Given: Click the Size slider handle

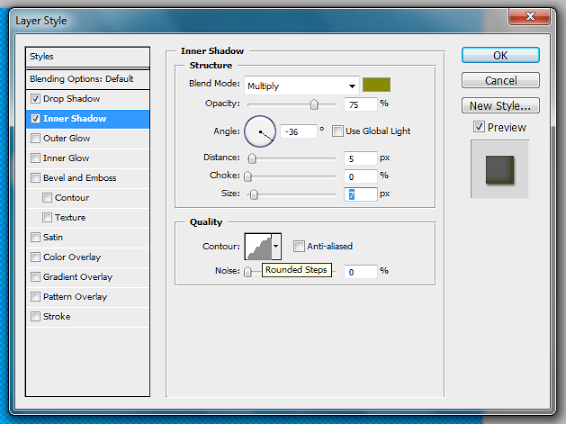Looking at the screenshot, I should point(254,194).
